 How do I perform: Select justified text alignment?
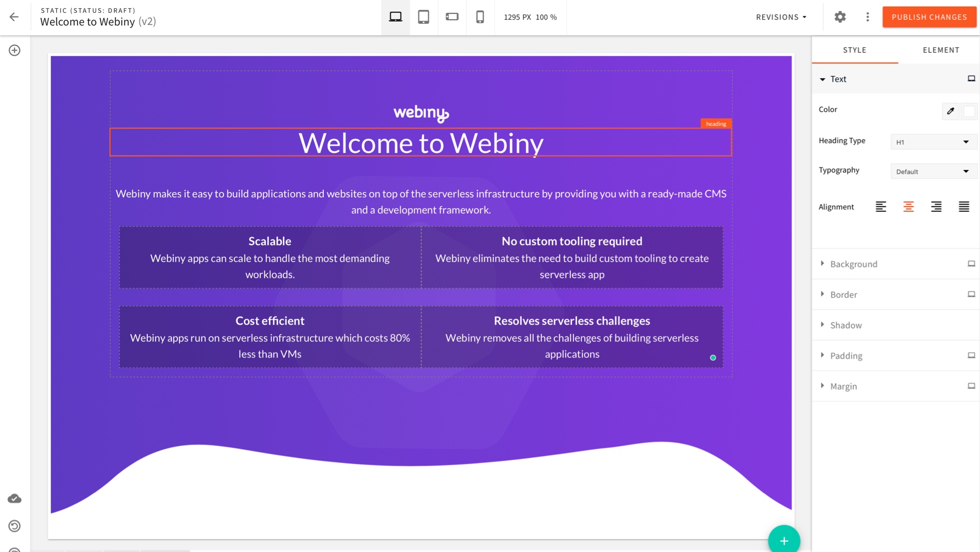click(x=964, y=206)
